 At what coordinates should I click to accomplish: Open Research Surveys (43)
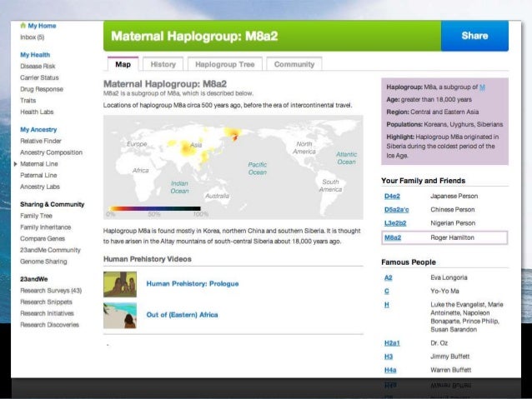pyautogui.click(x=51, y=291)
